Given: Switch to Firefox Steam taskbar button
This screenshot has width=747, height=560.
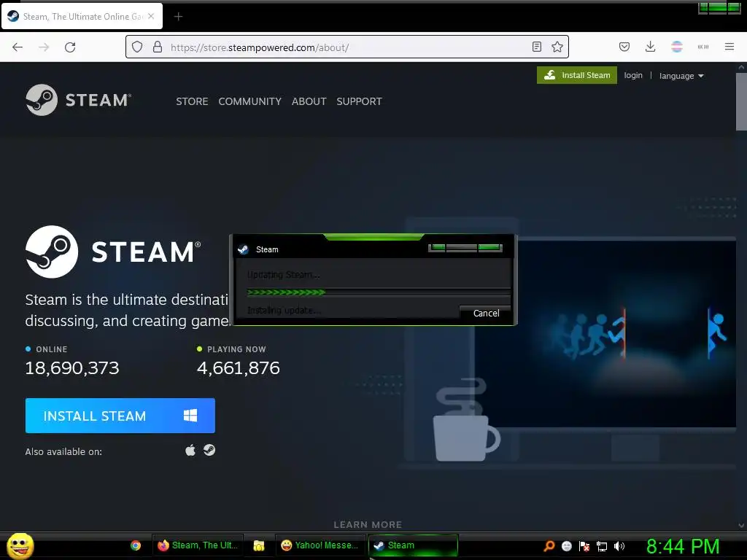Looking at the screenshot, I should [x=198, y=545].
